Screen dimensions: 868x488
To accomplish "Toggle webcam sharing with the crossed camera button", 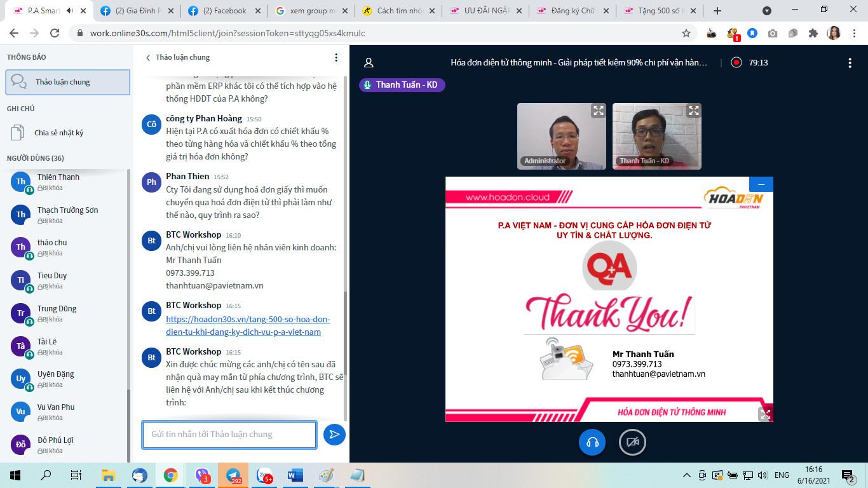I will (x=632, y=442).
